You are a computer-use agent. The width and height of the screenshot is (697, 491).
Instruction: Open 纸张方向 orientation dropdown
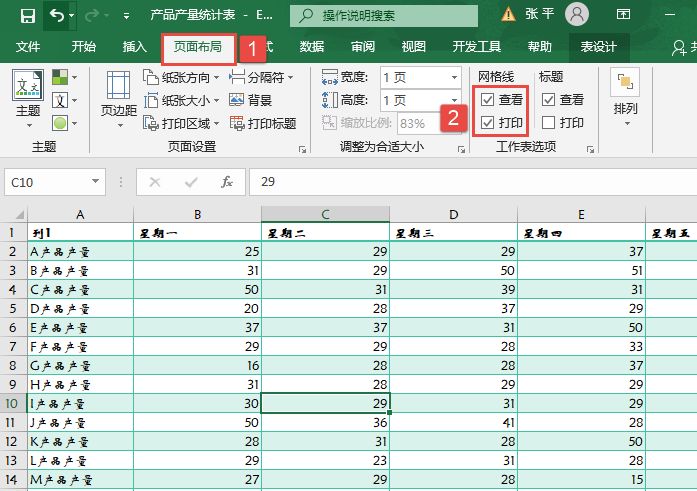click(x=181, y=77)
